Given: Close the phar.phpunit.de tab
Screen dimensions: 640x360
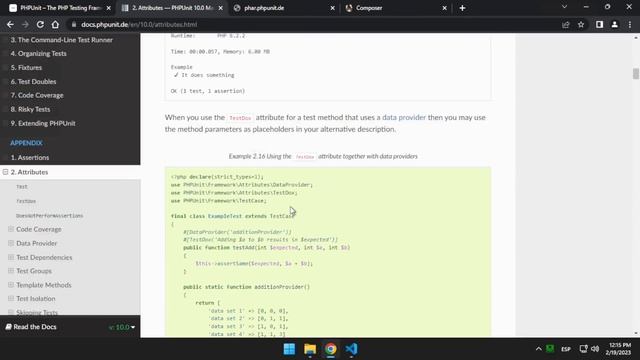Looking at the screenshot, I should click(x=332, y=8).
